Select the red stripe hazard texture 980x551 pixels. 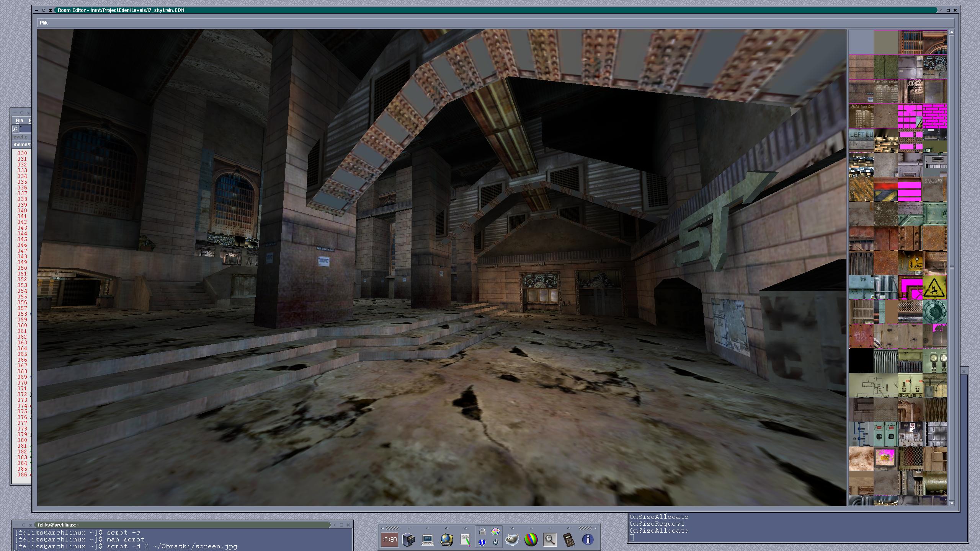[x=886, y=189]
